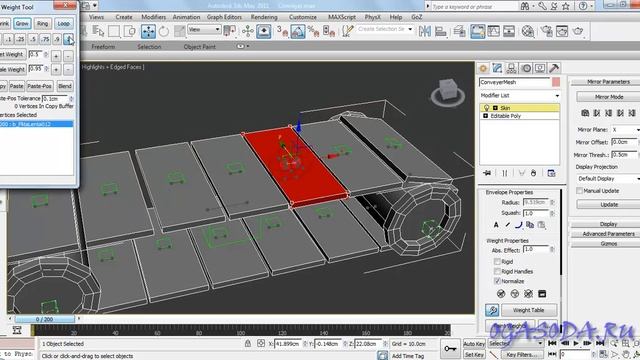Click Configure Modifier Sets icon
Screen dimensions: 640x360
click(x=551, y=173)
